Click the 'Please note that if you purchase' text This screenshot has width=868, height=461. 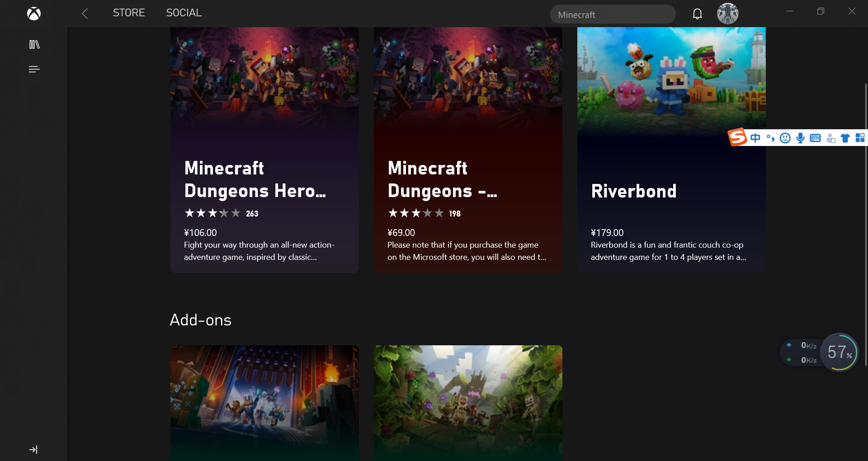(467, 251)
